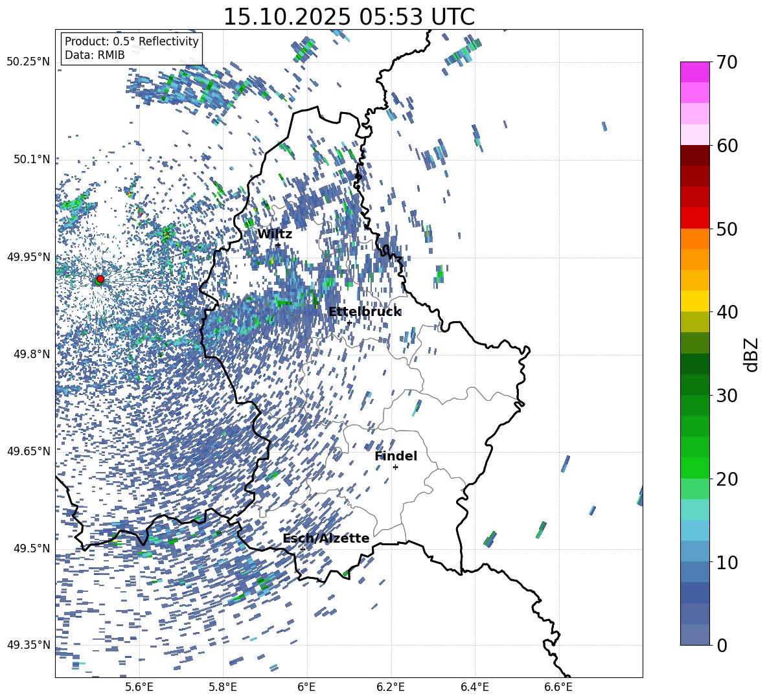Click the 49.35°N latitude label
Image resolution: width=767 pixels, height=700 pixels.
pos(29,645)
